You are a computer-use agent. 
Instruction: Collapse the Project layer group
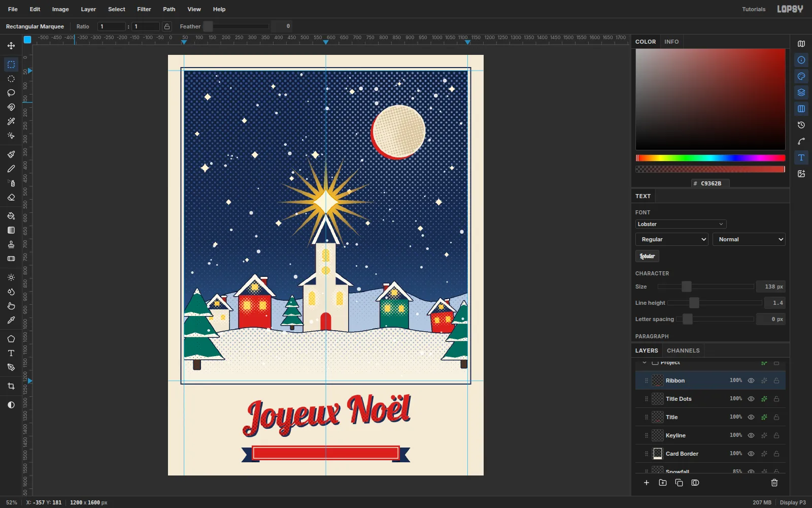645,363
